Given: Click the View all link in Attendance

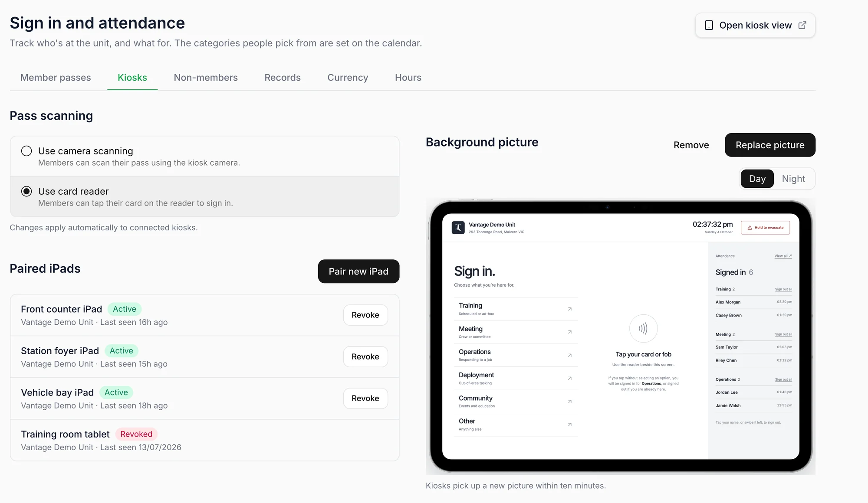Looking at the screenshot, I should click(x=783, y=256).
